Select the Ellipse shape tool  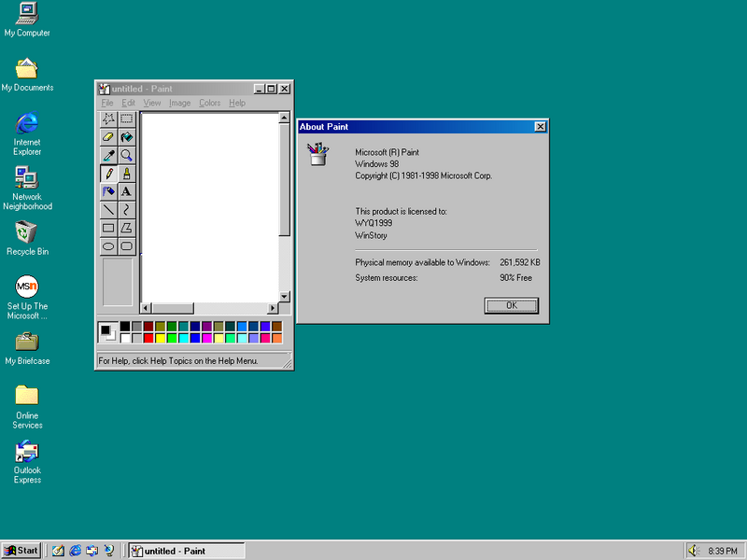pyautogui.click(x=108, y=245)
